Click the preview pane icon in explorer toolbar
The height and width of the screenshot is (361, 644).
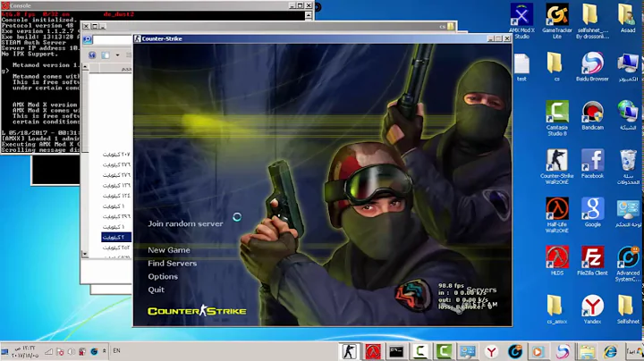click(x=106, y=55)
